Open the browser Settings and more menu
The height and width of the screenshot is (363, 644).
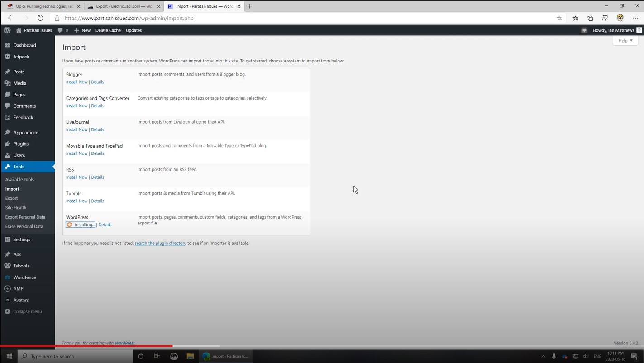[x=636, y=18]
